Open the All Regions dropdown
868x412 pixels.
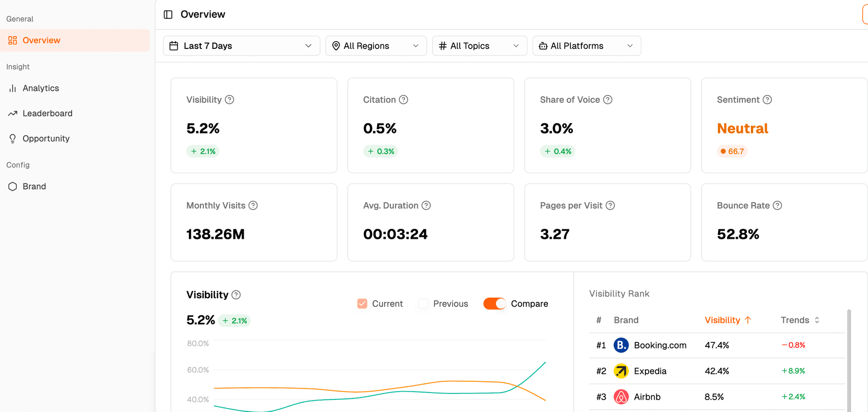(x=376, y=46)
